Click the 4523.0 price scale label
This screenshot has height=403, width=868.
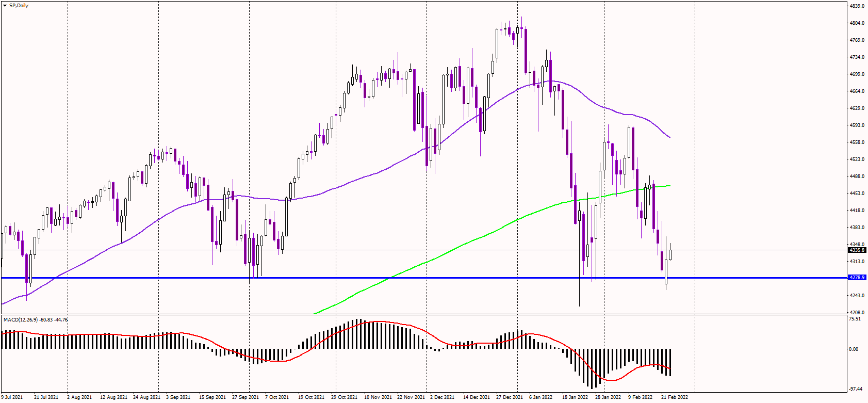pos(857,159)
